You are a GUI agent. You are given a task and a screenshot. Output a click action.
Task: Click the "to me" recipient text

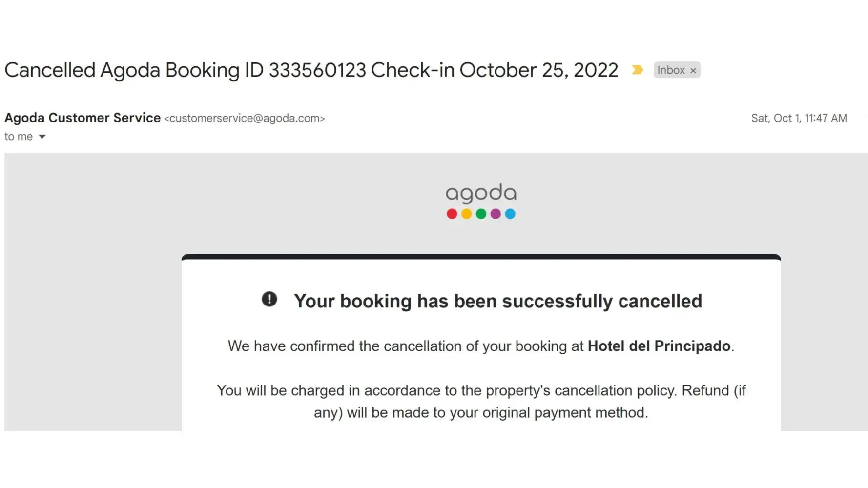pos(19,137)
